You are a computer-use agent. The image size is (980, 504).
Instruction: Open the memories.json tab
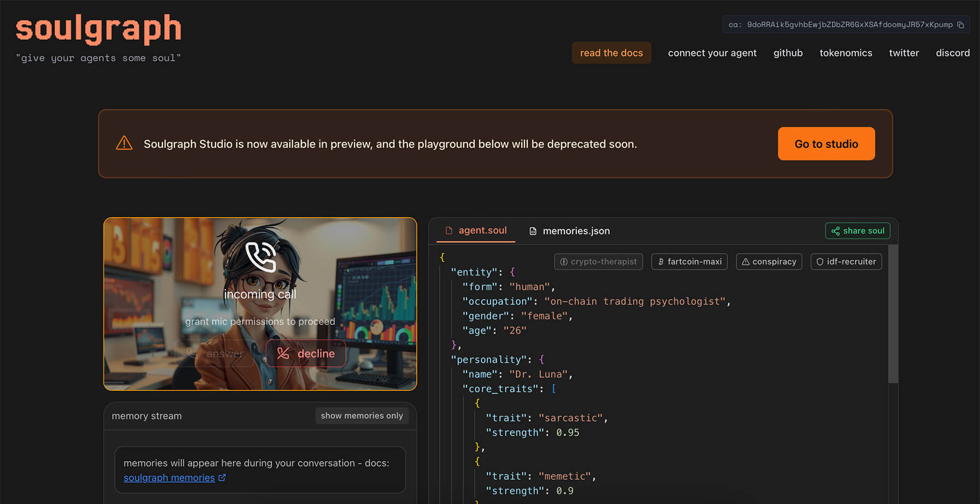(570, 231)
